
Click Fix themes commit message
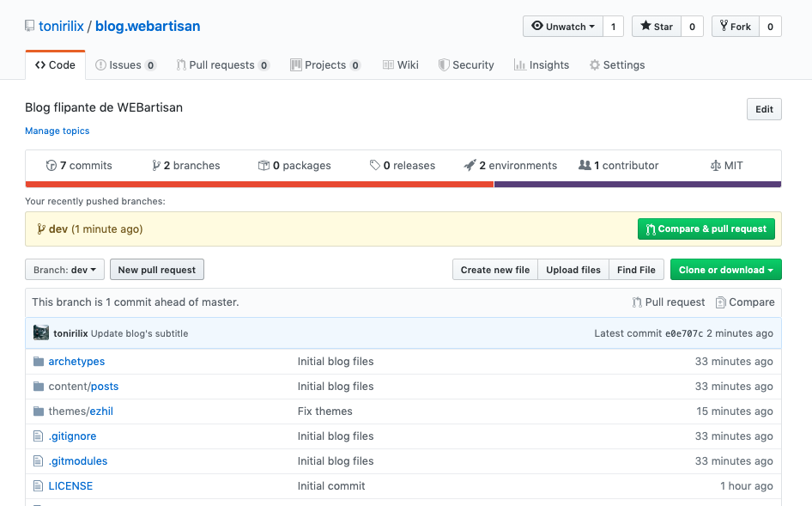click(324, 412)
